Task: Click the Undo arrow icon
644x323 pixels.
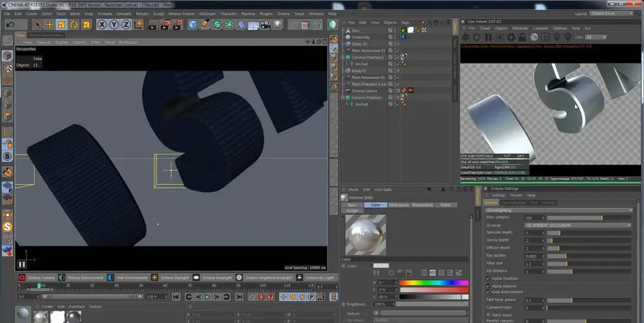Action: (10, 25)
